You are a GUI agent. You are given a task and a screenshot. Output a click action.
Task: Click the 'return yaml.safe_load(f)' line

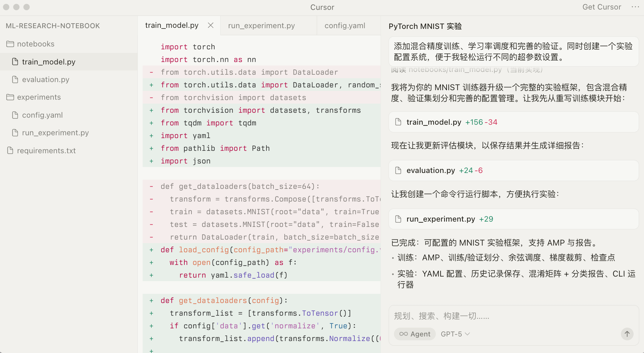pyautogui.click(x=261, y=275)
